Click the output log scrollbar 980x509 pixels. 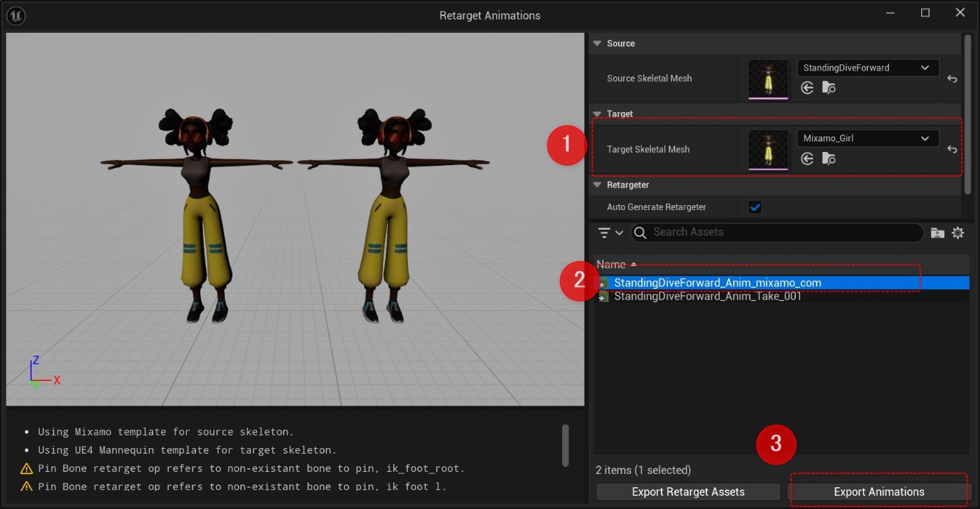(566, 445)
